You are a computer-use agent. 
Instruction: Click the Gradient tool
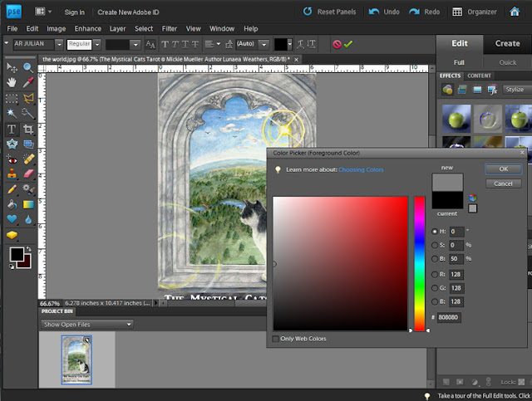[x=27, y=203]
